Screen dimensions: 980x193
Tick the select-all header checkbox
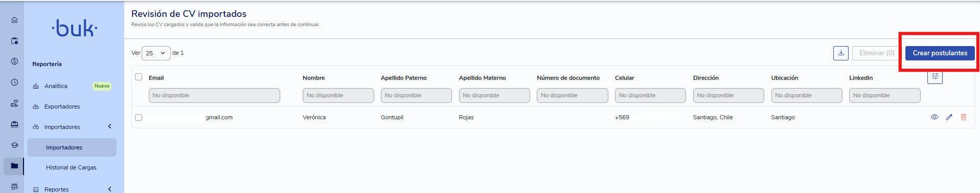pyautogui.click(x=139, y=77)
